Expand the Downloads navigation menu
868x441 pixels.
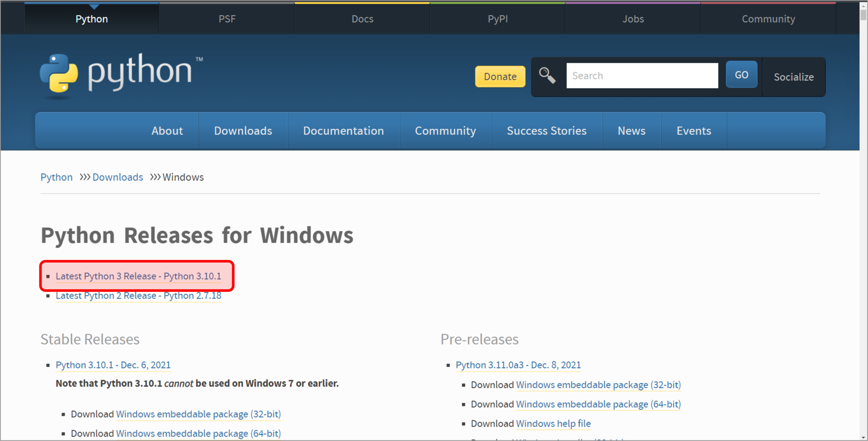[243, 130]
